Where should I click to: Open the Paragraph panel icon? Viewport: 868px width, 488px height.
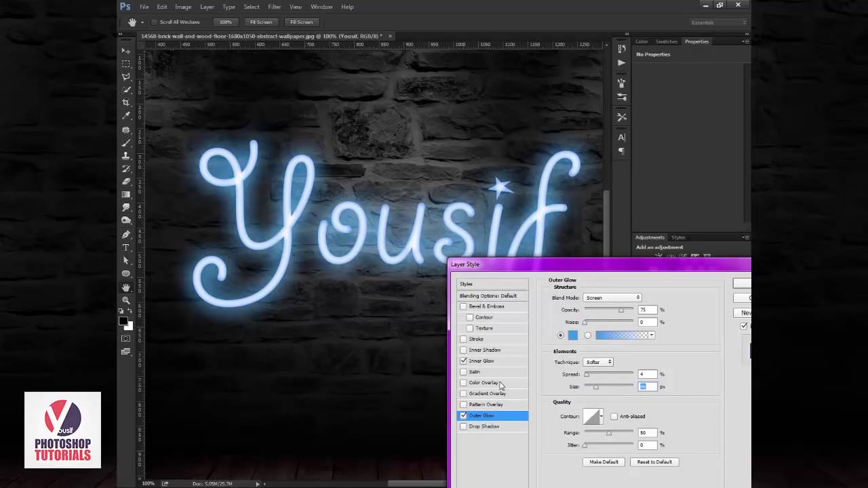[x=622, y=151]
